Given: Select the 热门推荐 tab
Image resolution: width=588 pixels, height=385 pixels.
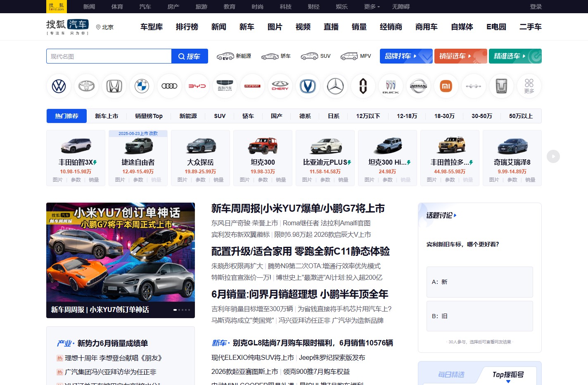Looking at the screenshot, I should [66, 116].
